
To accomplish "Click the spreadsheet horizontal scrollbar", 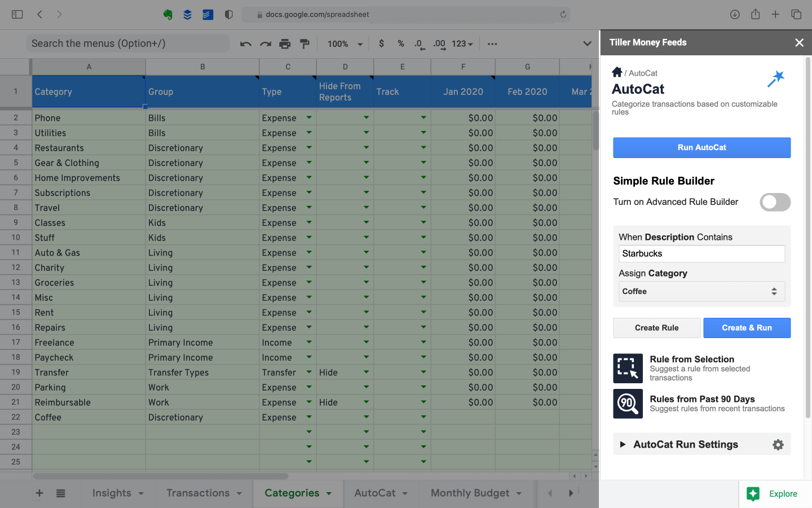I will pos(161,476).
